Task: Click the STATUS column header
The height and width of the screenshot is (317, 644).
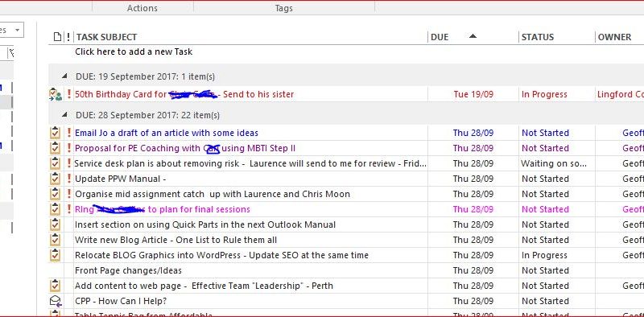Action: pyautogui.click(x=538, y=37)
